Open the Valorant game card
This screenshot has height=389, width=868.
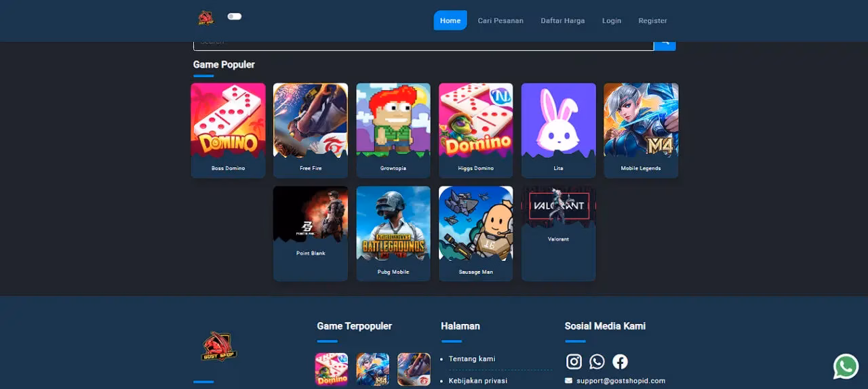click(x=559, y=234)
